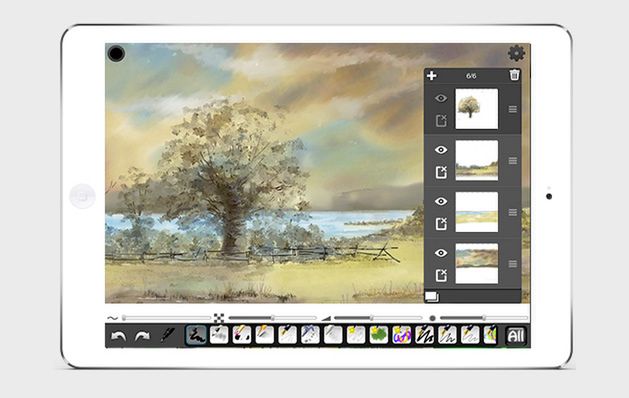Click reorder handle of lake shore layer
Screen dimensions: 629x398
[x=513, y=212]
